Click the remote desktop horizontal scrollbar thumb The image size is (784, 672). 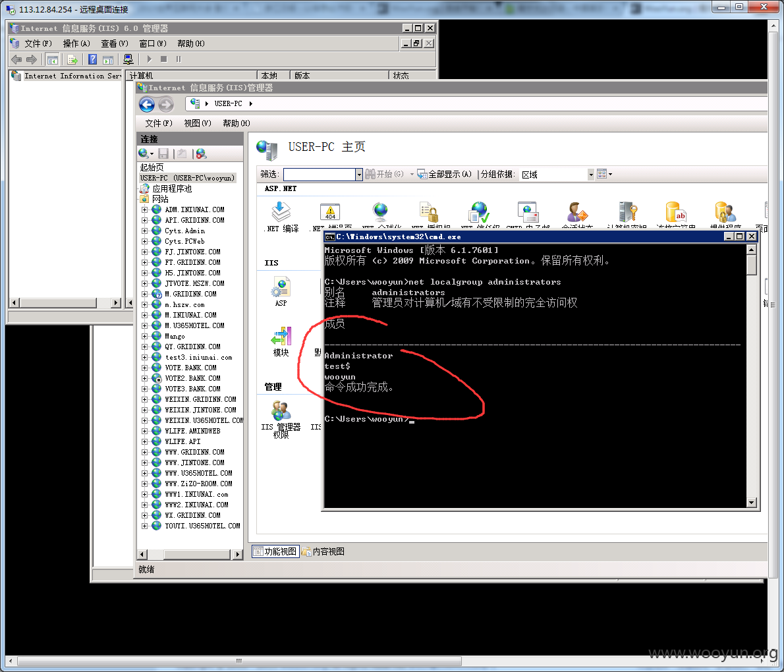click(x=239, y=661)
